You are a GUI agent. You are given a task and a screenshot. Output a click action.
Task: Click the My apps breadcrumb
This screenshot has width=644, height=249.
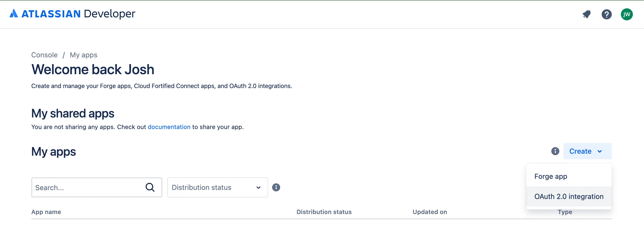point(83,55)
